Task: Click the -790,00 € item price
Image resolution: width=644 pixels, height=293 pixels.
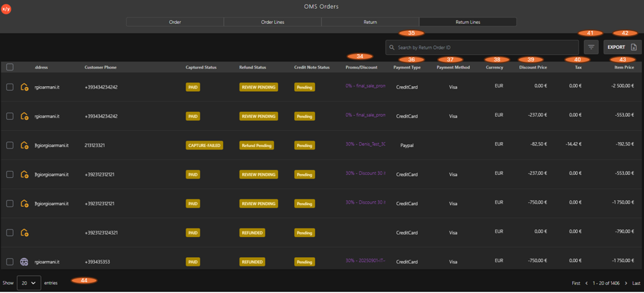Action: 625,231
